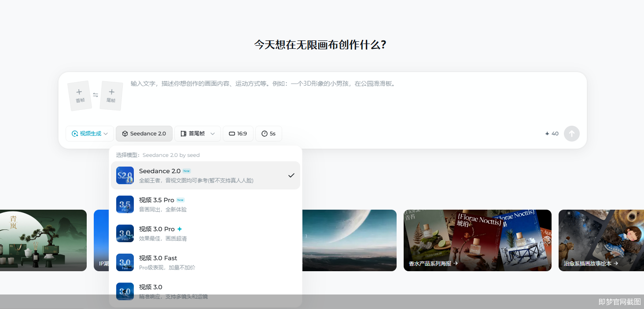This screenshot has height=309, width=644.
Task: Select the 首尾帧 frame mode icon
Action: coord(184,133)
